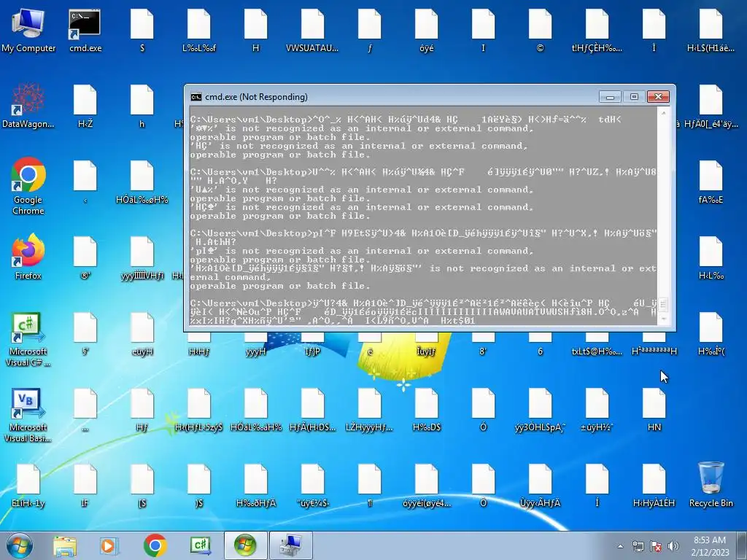The height and width of the screenshot is (560, 747).
Task: Maximize the cmd.exe window
Action: 634,97
